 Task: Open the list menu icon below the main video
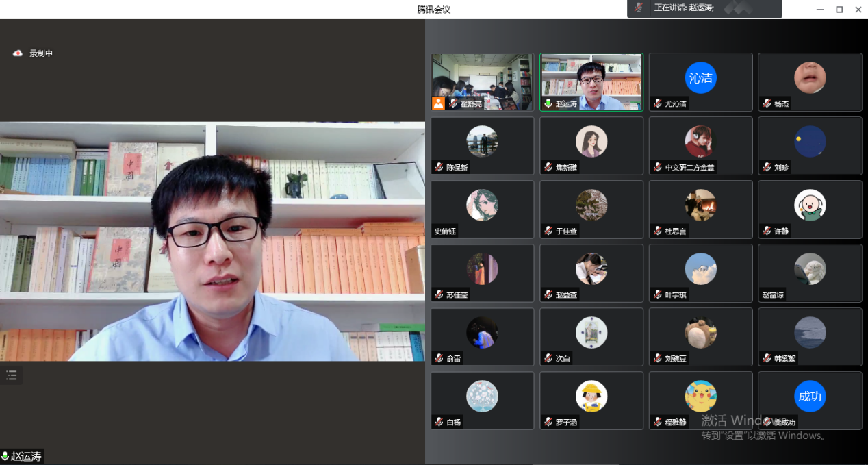point(12,375)
